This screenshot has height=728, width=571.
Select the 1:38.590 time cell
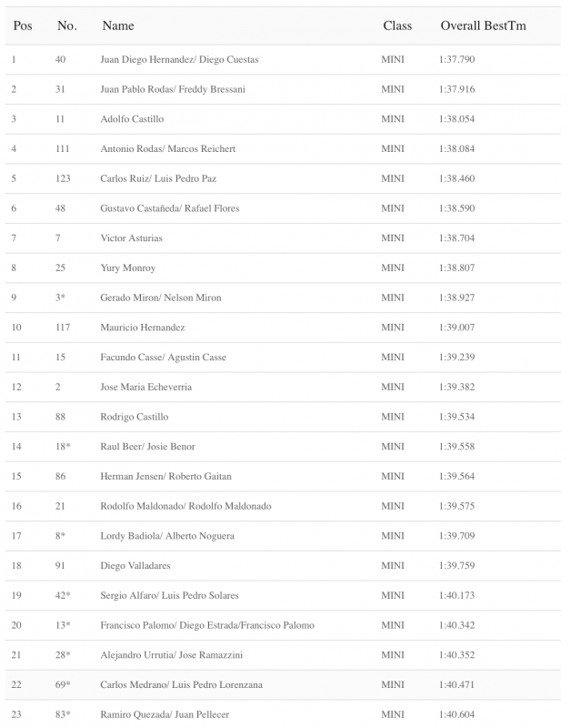tap(456, 208)
